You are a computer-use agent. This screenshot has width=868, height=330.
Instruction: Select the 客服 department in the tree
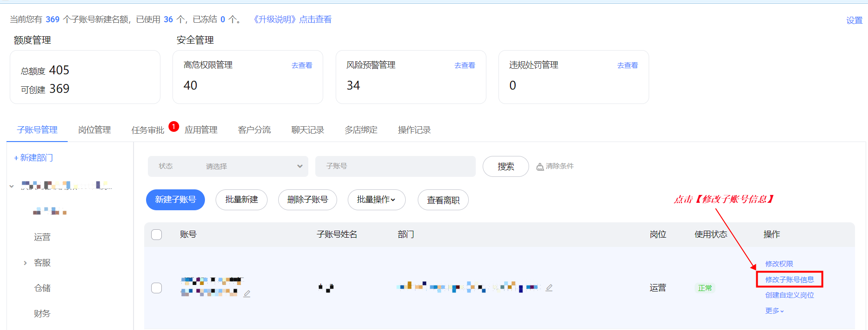[42, 263]
